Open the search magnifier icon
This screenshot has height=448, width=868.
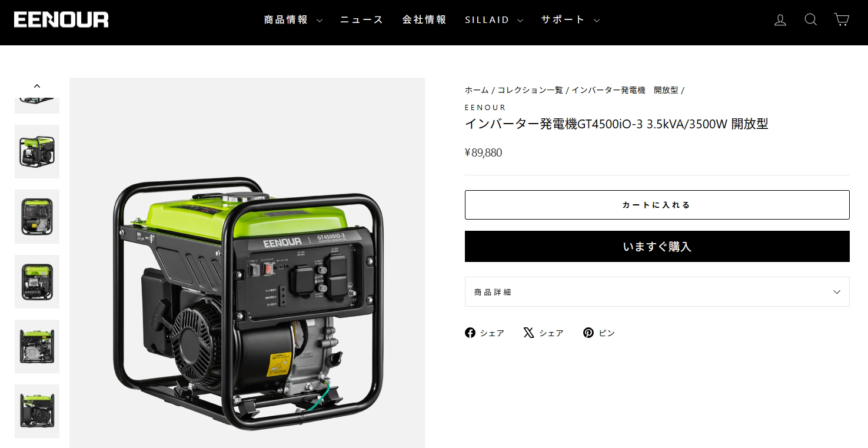pos(811,20)
